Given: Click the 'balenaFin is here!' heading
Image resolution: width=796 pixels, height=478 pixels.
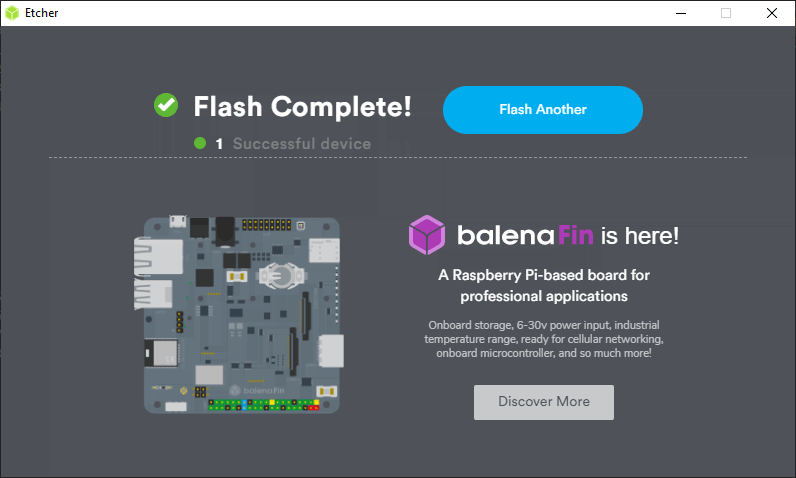Looking at the screenshot, I should 568,235.
